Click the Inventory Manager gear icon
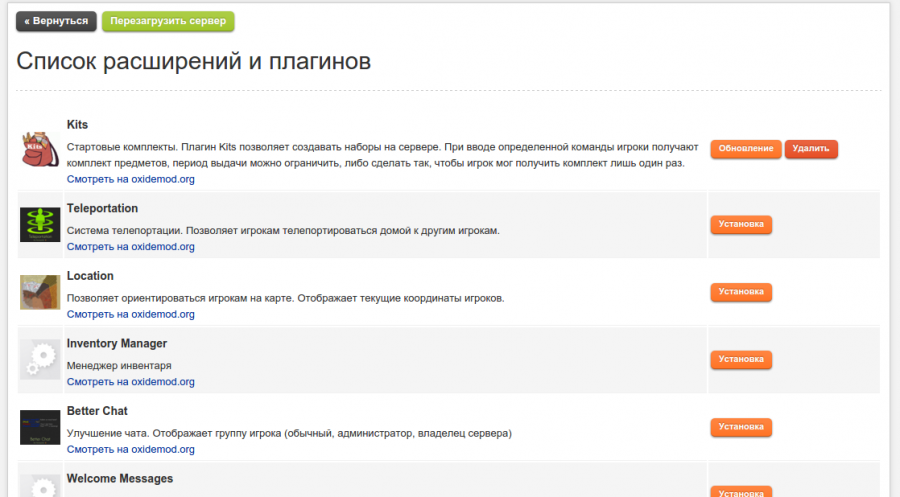 pos(40,359)
